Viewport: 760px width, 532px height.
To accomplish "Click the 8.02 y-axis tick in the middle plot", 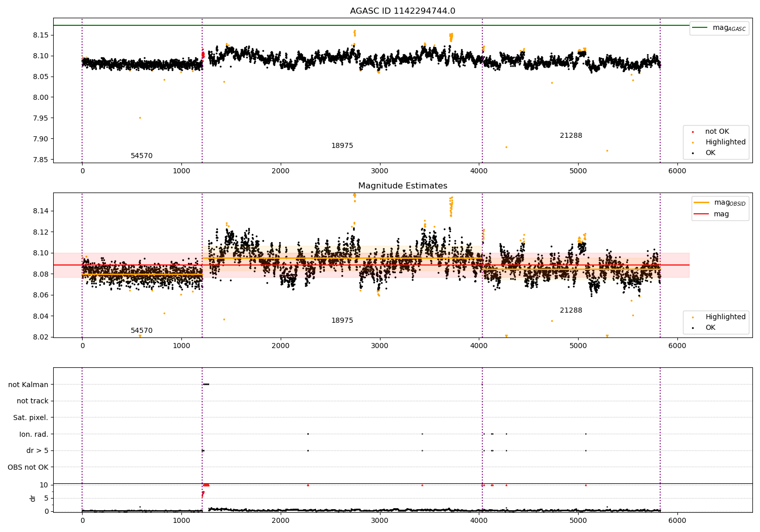I will coord(41,337).
